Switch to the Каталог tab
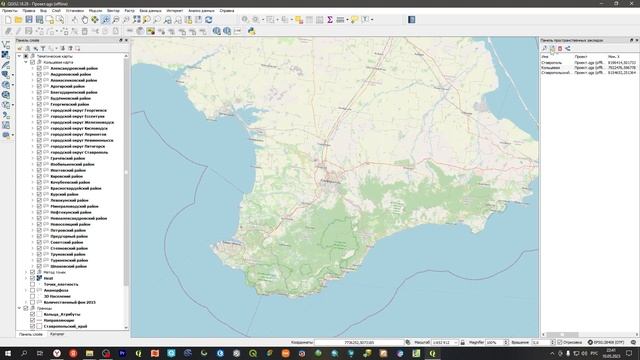The height and width of the screenshot is (360, 640). (57, 334)
